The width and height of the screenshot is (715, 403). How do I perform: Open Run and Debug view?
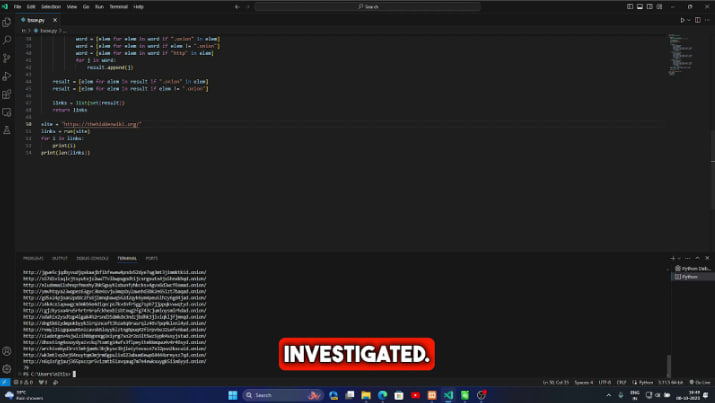tap(7, 76)
